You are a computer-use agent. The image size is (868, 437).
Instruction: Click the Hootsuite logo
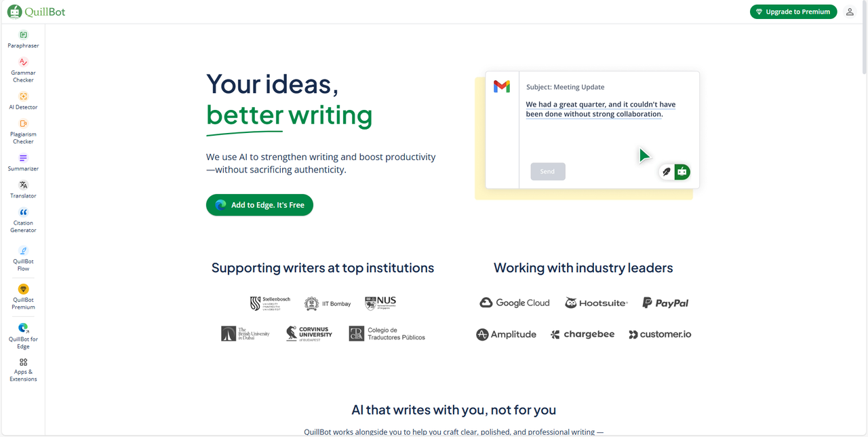596,303
